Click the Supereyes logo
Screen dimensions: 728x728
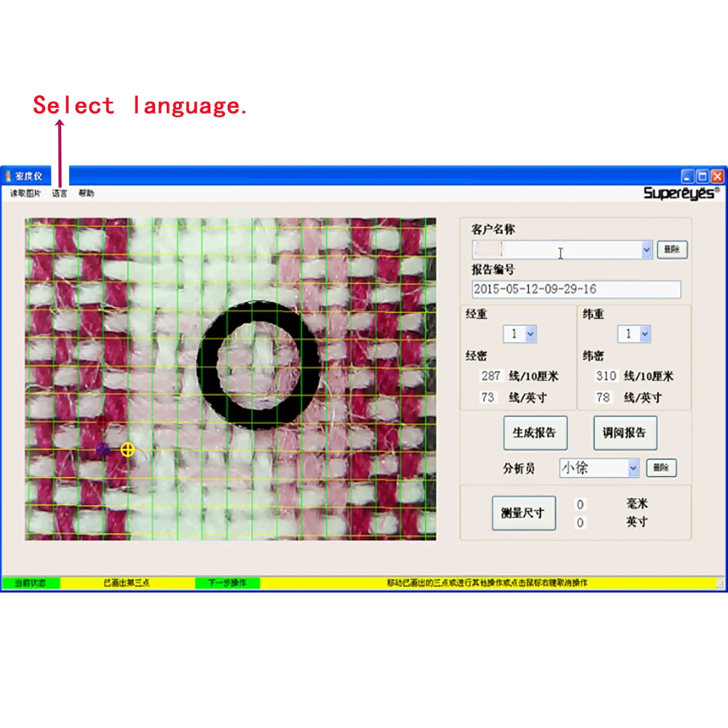681,193
